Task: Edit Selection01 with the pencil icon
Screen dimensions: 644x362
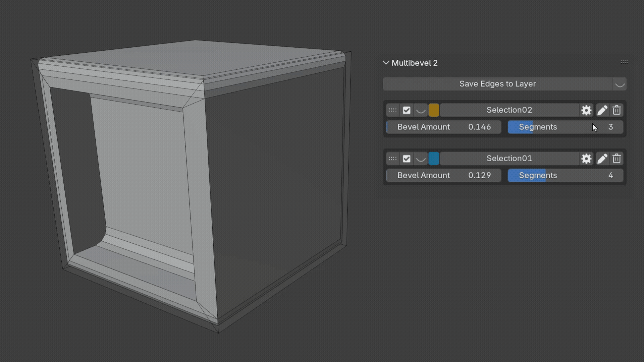Action: click(x=602, y=159)
